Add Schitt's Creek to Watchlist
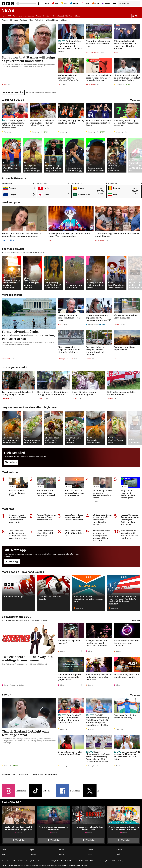This screenshot has width=142, height=868. point(18,840)
